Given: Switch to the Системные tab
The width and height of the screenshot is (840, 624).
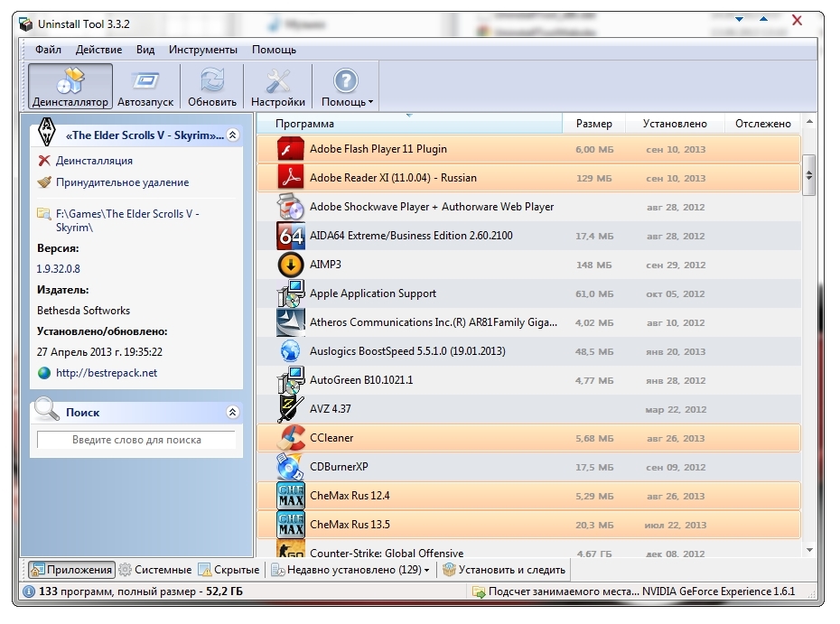Looking at the screenshot, I should click(x=155, y=570).
